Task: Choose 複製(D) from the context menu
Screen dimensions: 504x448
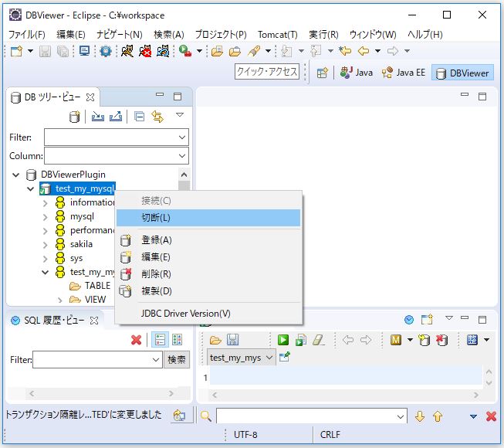Action: (208, 291)
